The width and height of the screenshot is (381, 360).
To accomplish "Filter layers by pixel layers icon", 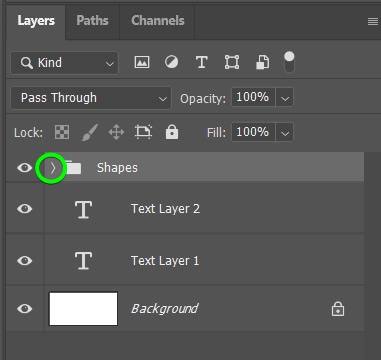I will (142, 62).
